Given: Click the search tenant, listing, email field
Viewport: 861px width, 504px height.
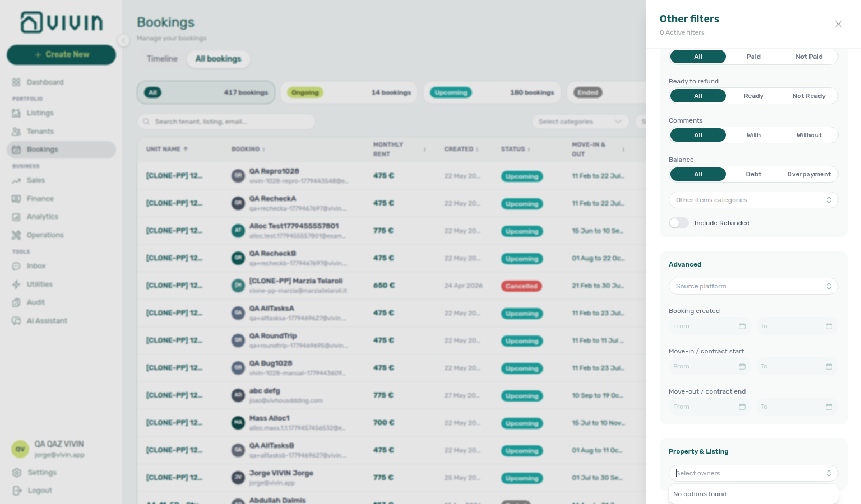Looking at the screenshot, I should 226,122.
